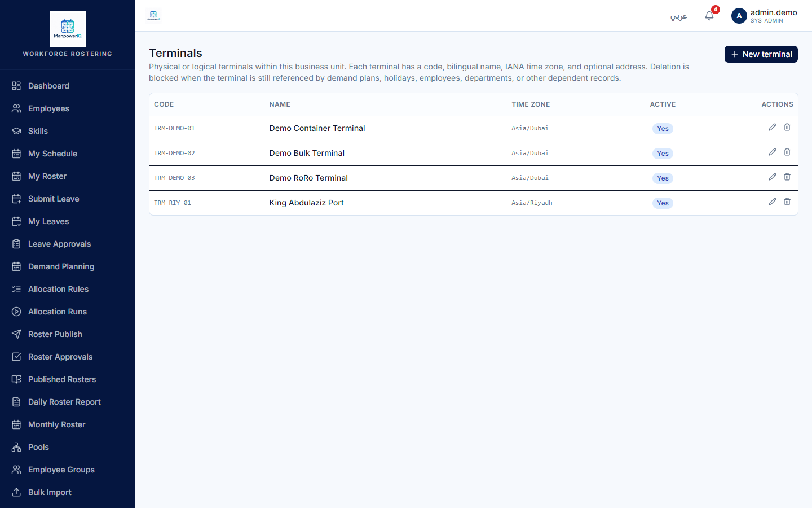The image size is (812, 508).
Task: Delete the Demo Bulk Terminal row
Action: point(787,152)
